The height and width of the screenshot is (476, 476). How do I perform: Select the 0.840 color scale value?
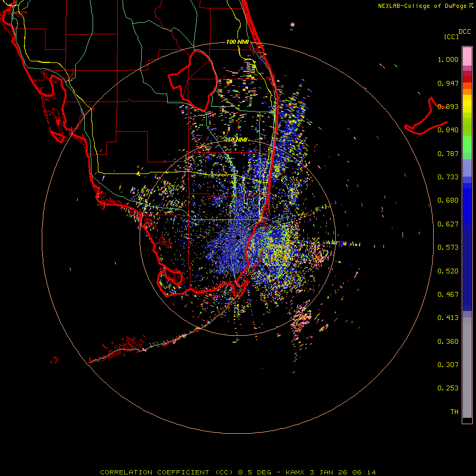coord(448,130)
